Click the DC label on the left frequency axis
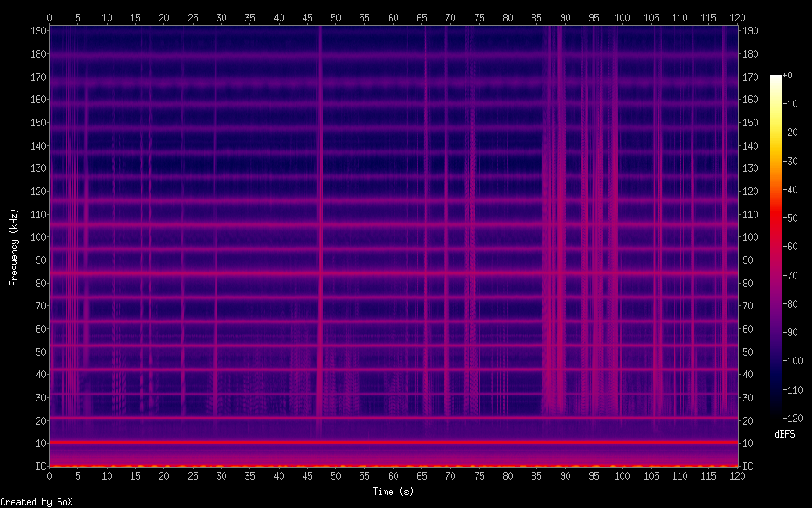The image size is (812, 508). pyautogui.click(x=39, y=466)
